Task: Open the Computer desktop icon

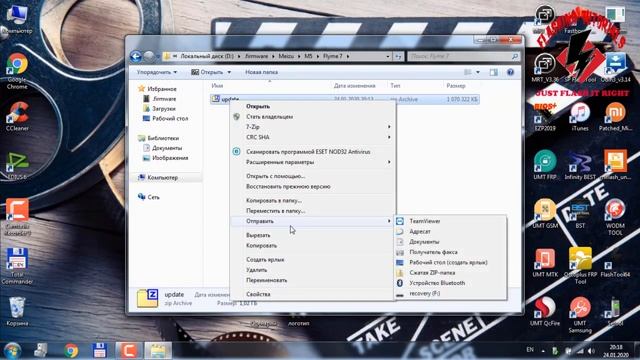Action: (x=16, y=19)
